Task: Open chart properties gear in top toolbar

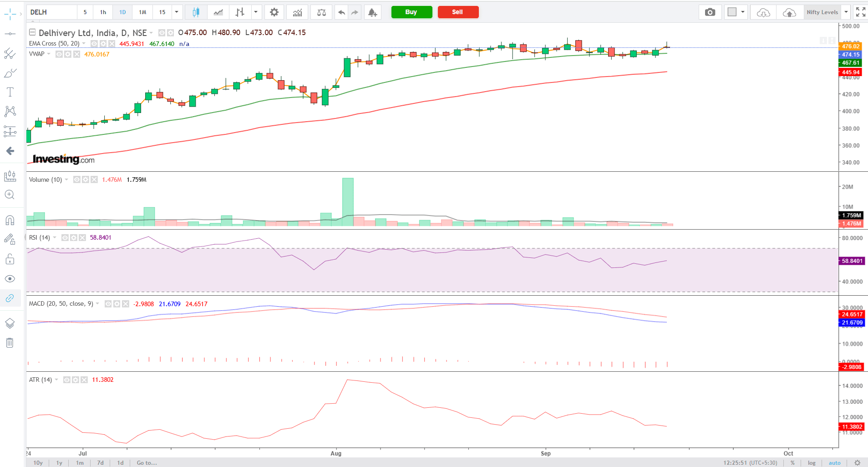Action: pos(274,12)
